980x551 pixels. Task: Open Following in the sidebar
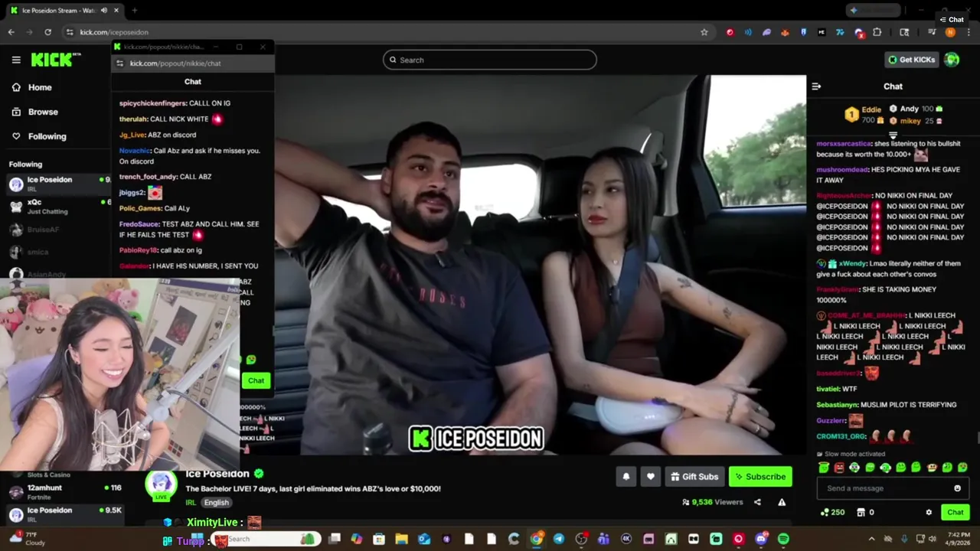point(38,136)
